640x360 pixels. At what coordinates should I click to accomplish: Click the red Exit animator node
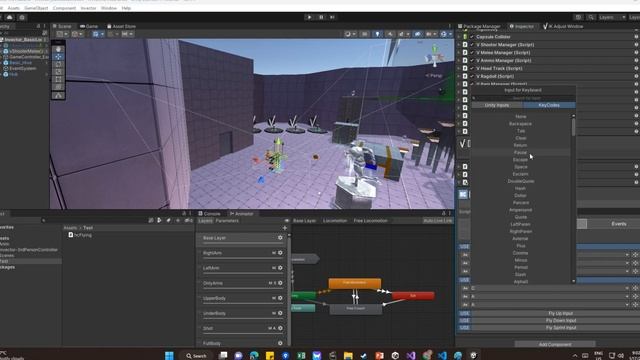pos(413,296)
